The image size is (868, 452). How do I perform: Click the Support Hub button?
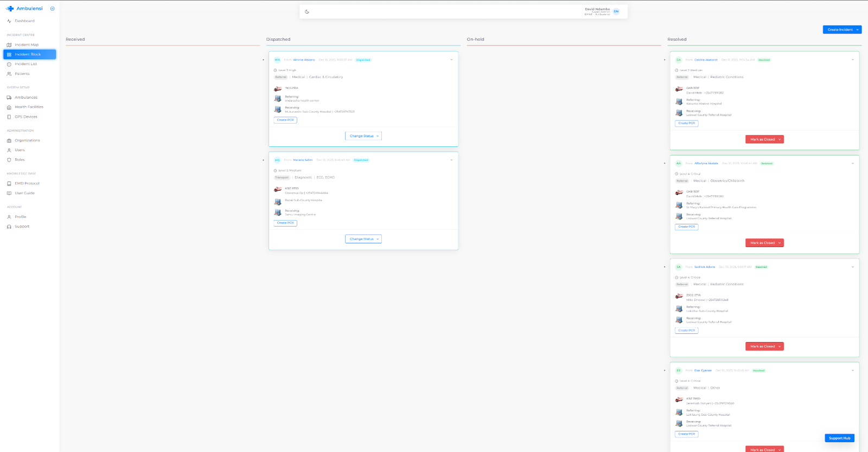click(x=839, y=438)
